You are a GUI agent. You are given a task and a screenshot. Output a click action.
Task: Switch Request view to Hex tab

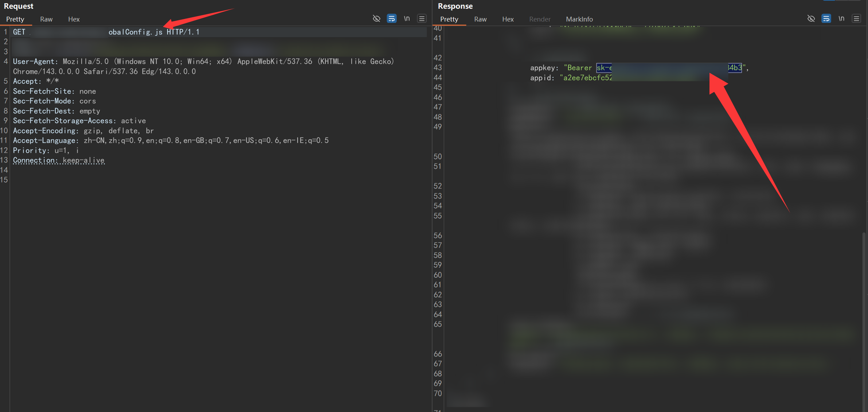[74, 19]
